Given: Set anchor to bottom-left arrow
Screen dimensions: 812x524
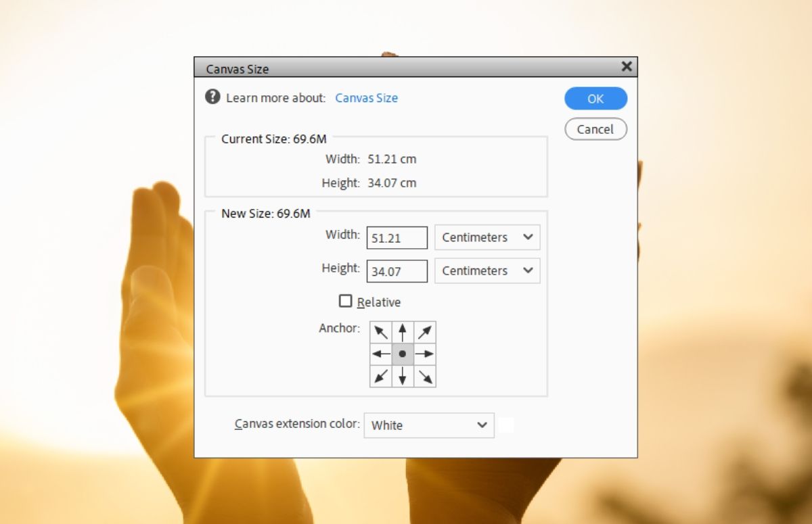Looking at the screenshot, I should [381, 376].
